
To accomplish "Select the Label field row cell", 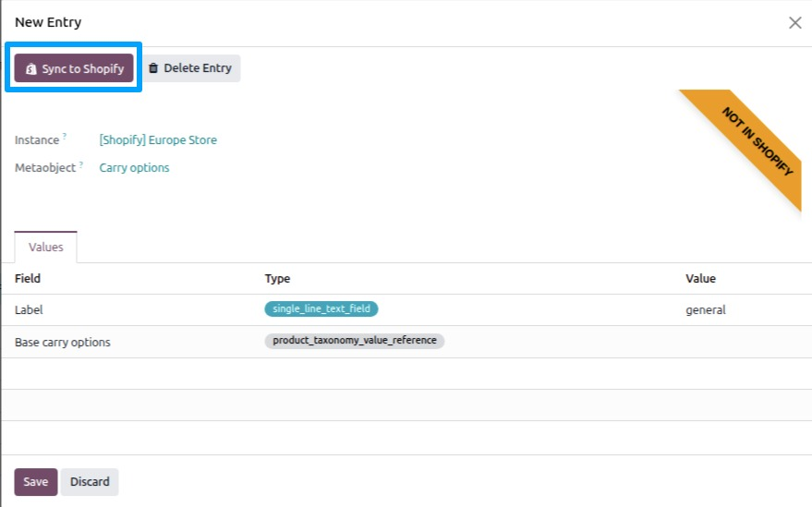I will tap(29, 310).
